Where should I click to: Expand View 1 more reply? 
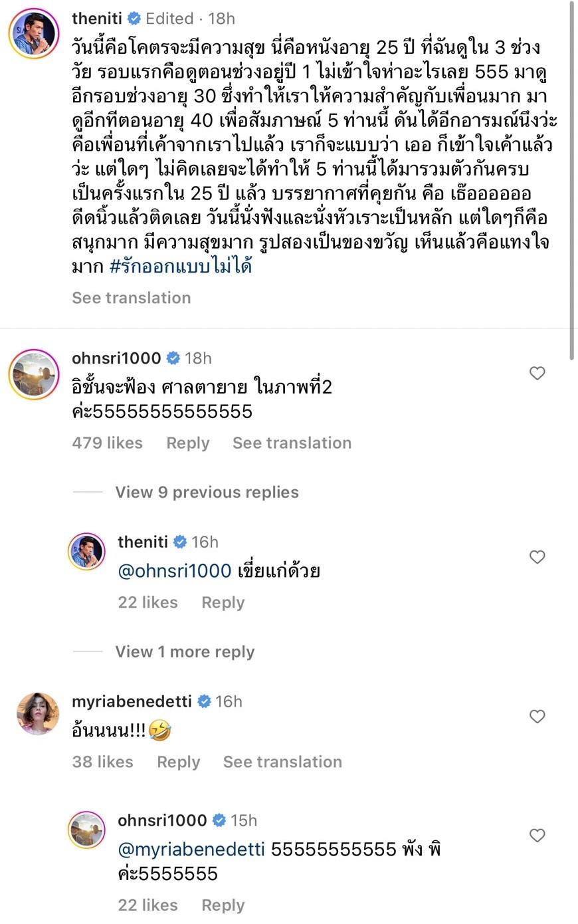point(185,652)
